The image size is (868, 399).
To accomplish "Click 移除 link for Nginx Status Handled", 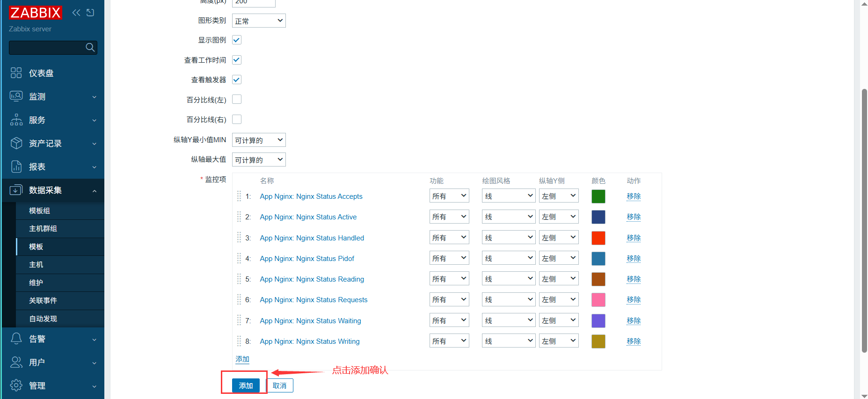I will coord(634,238).
